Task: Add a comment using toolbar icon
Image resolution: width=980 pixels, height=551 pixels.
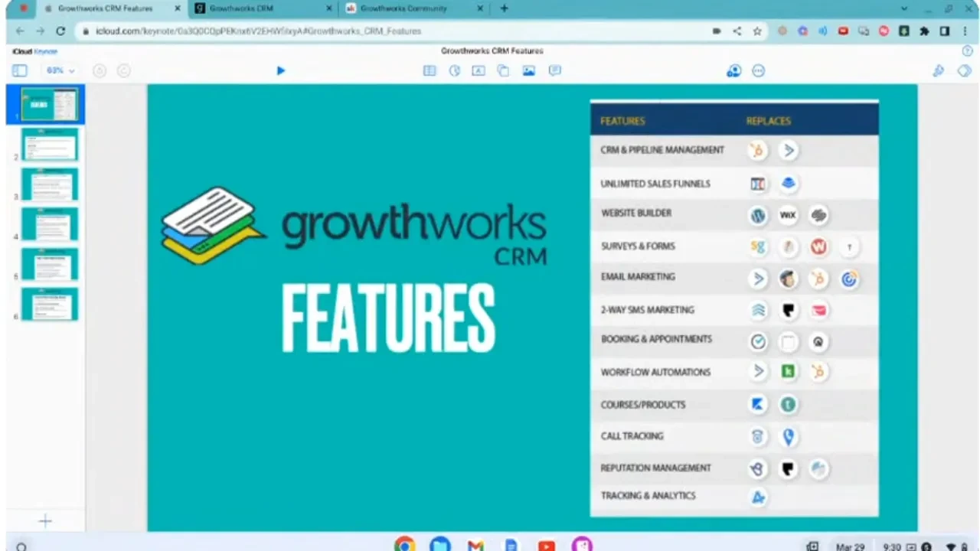Action: [x=555, y=70]
